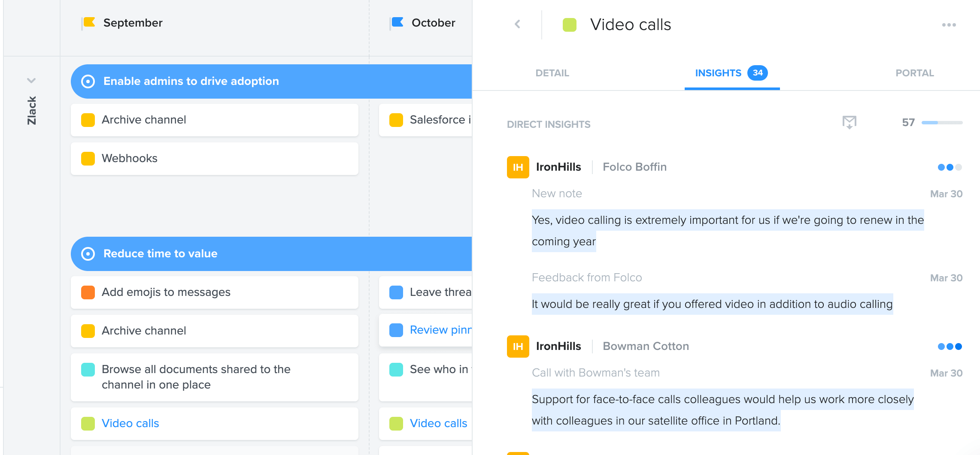The width and height of the screenshot is (980, 455).
Task: Click the September column header
Action: coord(133,23)
